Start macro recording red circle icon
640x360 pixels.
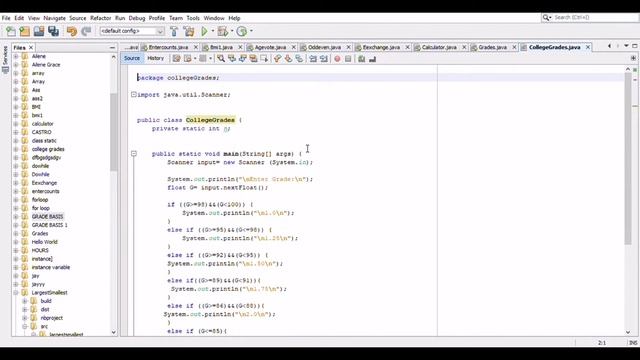tap(337, 59)
